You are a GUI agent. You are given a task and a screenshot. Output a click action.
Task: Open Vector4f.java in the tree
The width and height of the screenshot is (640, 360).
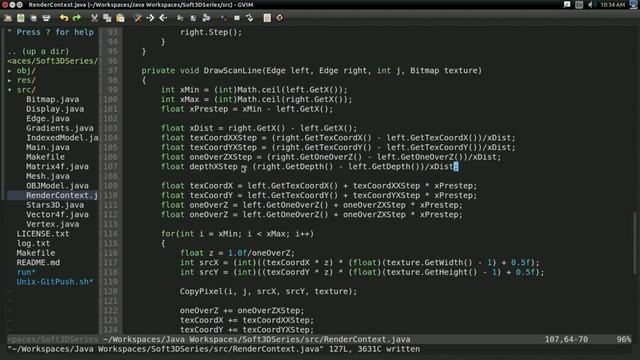(57, 215)
